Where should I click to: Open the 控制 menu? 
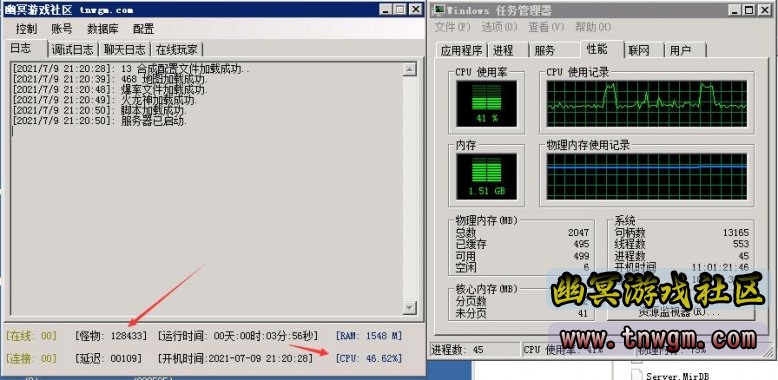click(x=26, y=29)
